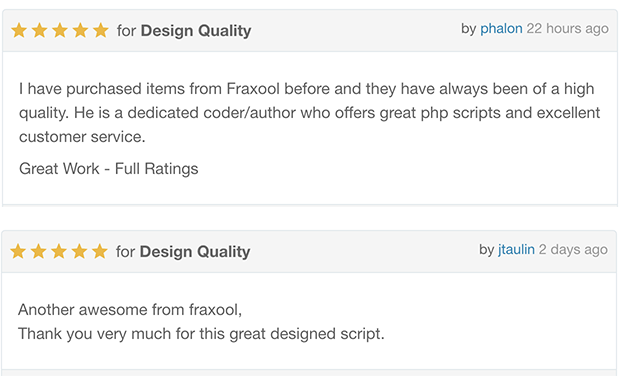Click the '22 hours ago' timestamp
This screenshot has height=386, width=619.
(567, 29)
